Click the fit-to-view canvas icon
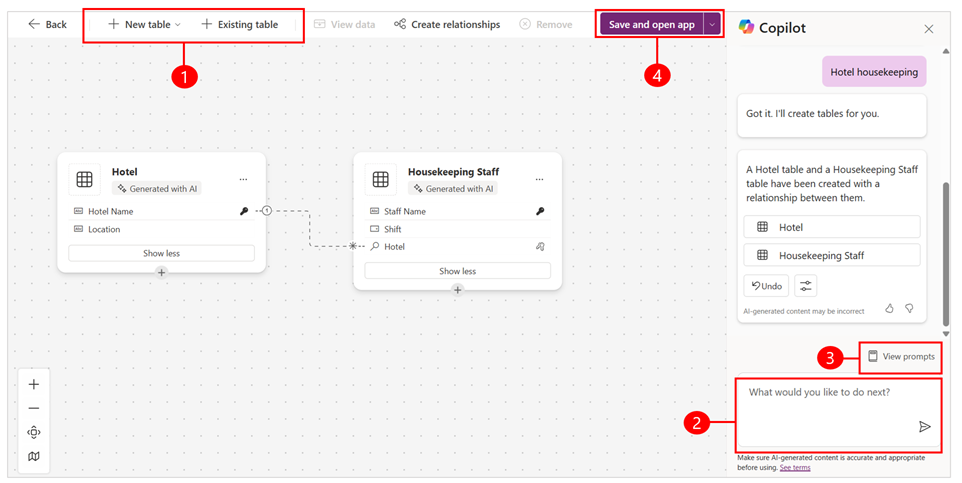Viewport: 962px width, 483px height. [x=34, y=433]
